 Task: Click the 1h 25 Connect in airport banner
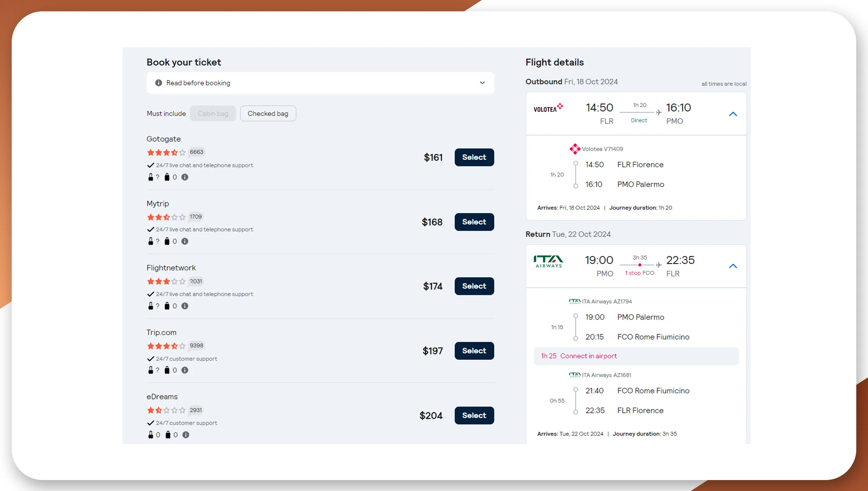coord(636,356)
